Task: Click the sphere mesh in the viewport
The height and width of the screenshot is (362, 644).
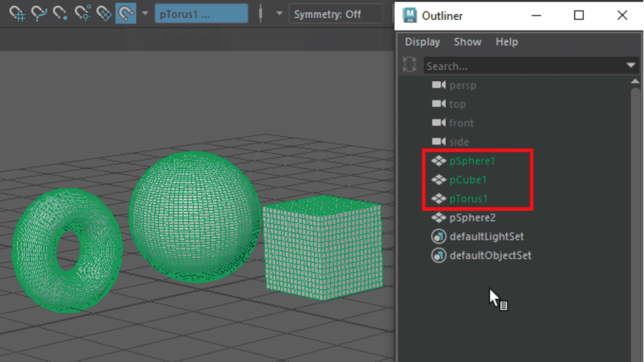Action: [x=195, y=216]
